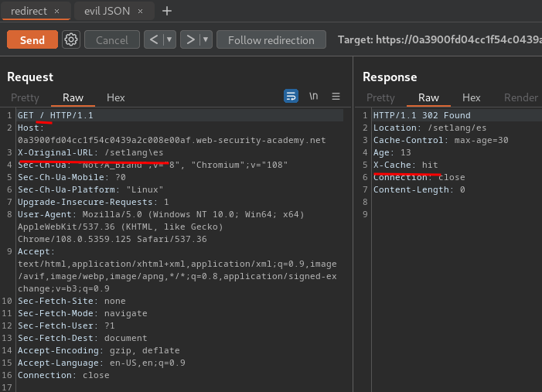Click the Accept-Language header line

tap(101, 363)
